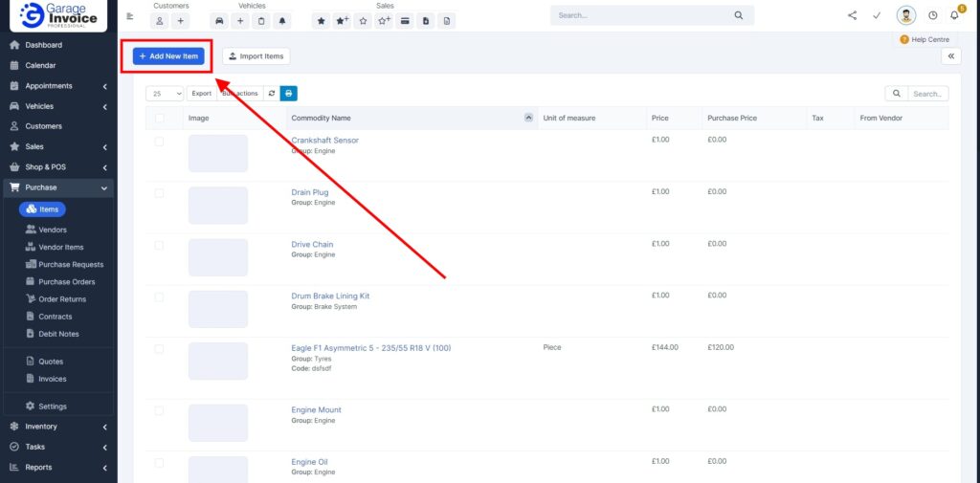Open Vendors in the Purchase submenu
The width and height of the screenshot is (980, 483).
tap(52, 230)
